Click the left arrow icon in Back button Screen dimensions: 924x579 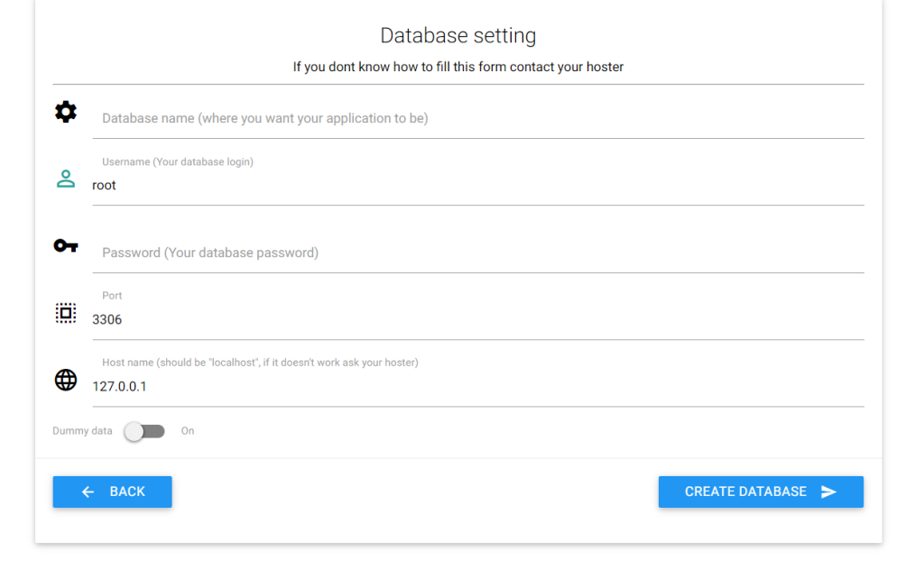point(88,492)
